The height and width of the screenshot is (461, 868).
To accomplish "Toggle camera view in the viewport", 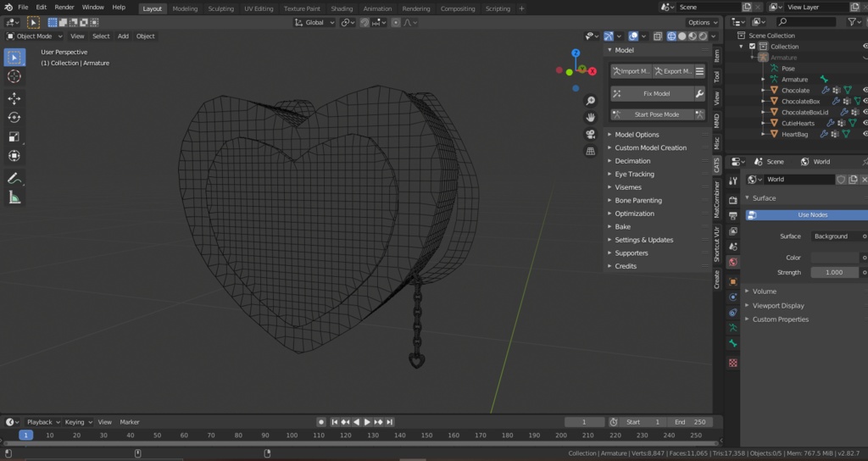I will pyautogui.click(x=590, y=134).
